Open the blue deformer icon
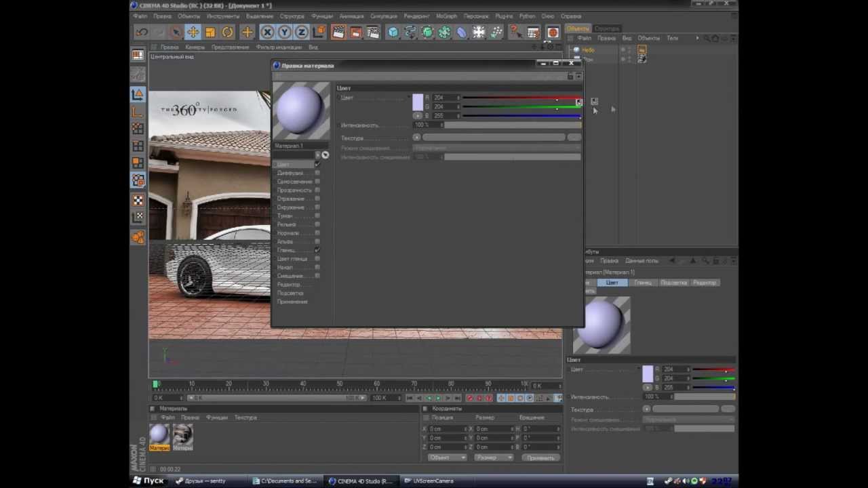868x488 pixels. pos(462,32)
